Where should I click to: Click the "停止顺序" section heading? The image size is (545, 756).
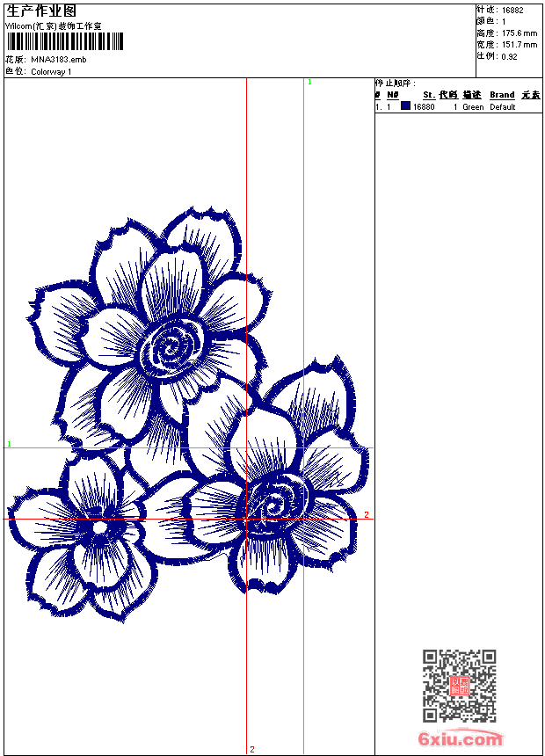395,84
